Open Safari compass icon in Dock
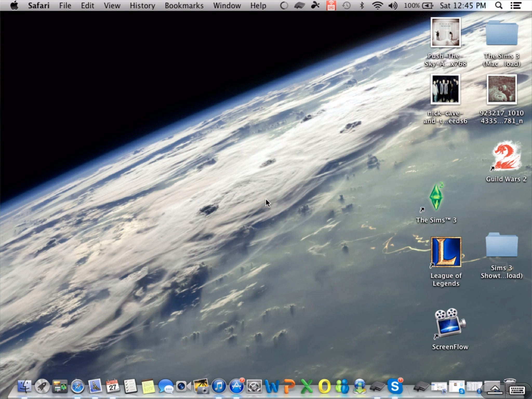The width and height of the screenshot is (532, 399). point(77,387)
